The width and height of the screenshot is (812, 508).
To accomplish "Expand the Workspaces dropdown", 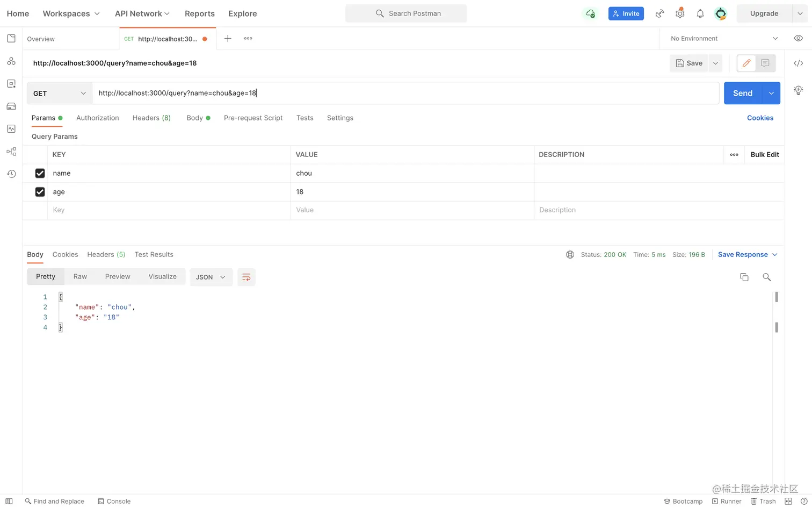I will [71, 13].
